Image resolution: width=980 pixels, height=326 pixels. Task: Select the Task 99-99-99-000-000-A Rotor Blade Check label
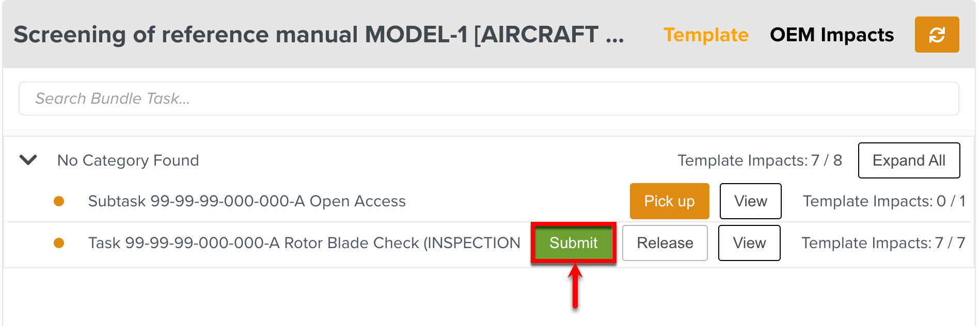click(x=305, y=243)
